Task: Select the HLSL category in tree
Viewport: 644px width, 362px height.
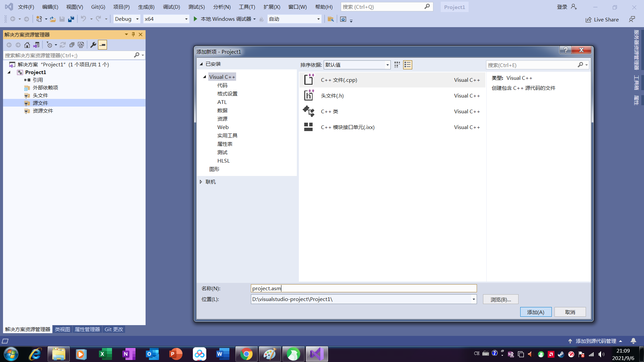Action: click(x=223, y=161)
